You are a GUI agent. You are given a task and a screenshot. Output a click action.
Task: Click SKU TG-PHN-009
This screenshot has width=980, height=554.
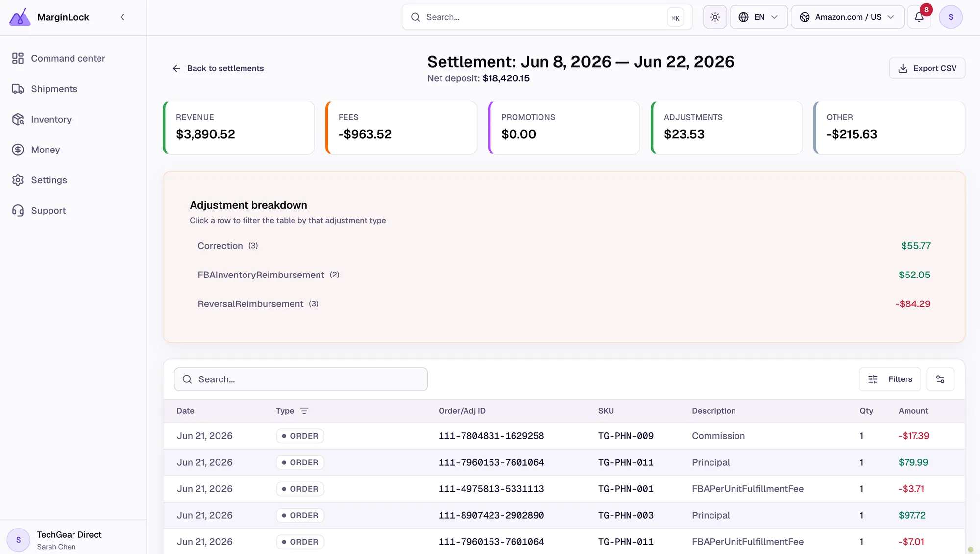[x=626, y=436]
